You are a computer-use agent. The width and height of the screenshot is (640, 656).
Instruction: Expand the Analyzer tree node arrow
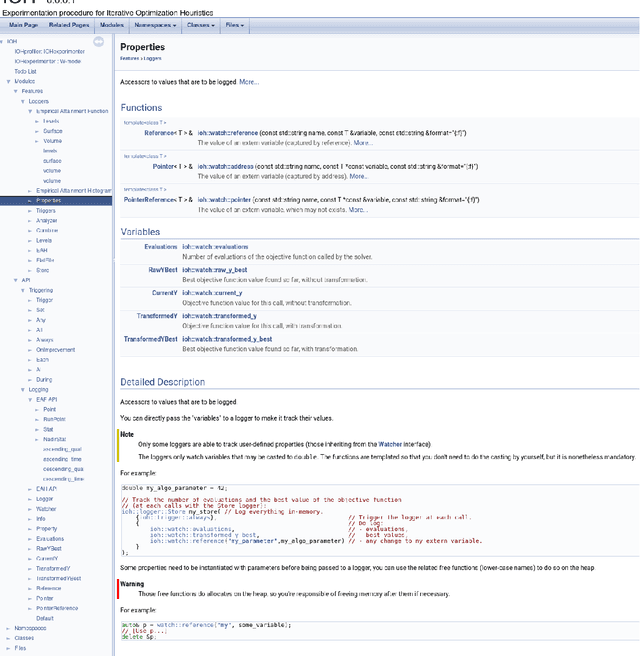[31, 221]
